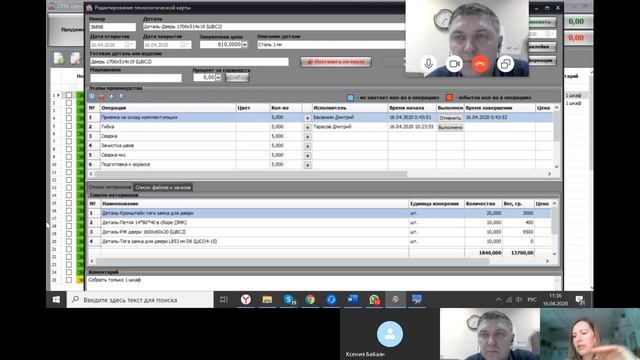Move stage down with the down arrow icon
This screenshot has width=640, height=360.
121,97
